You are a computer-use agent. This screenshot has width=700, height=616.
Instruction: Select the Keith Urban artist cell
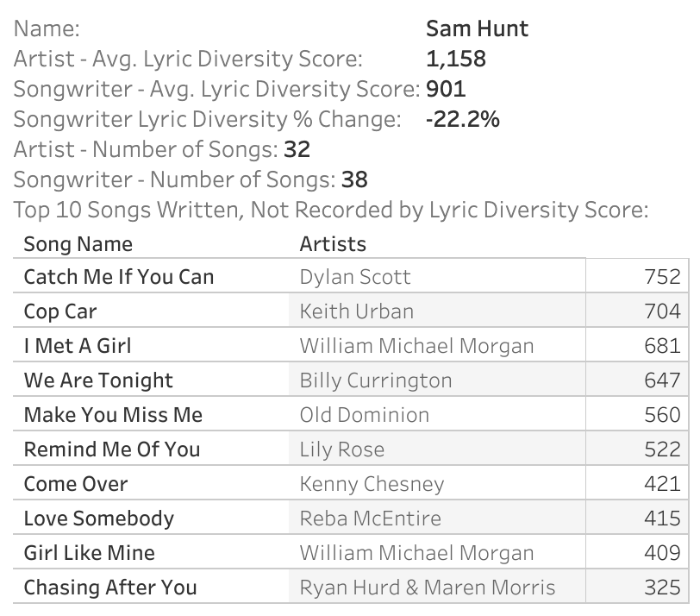tap(356, 311)
